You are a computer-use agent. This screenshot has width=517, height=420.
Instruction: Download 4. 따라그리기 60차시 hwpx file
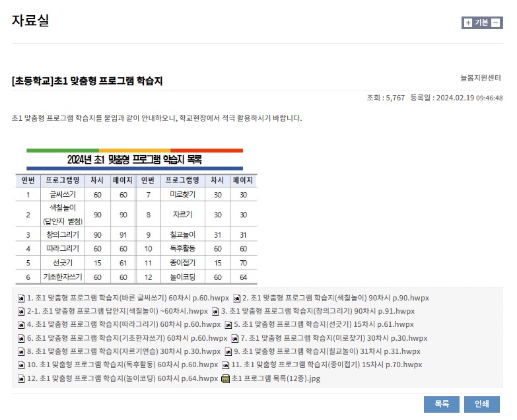click(123, 324)
